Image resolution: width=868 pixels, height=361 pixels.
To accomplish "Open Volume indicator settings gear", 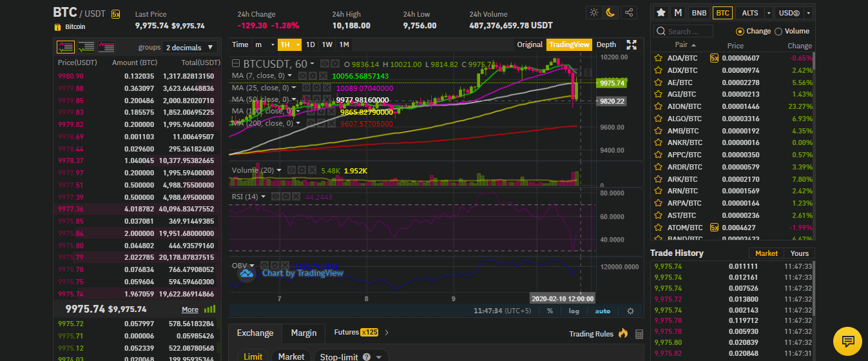I will (x=303, y=170).
